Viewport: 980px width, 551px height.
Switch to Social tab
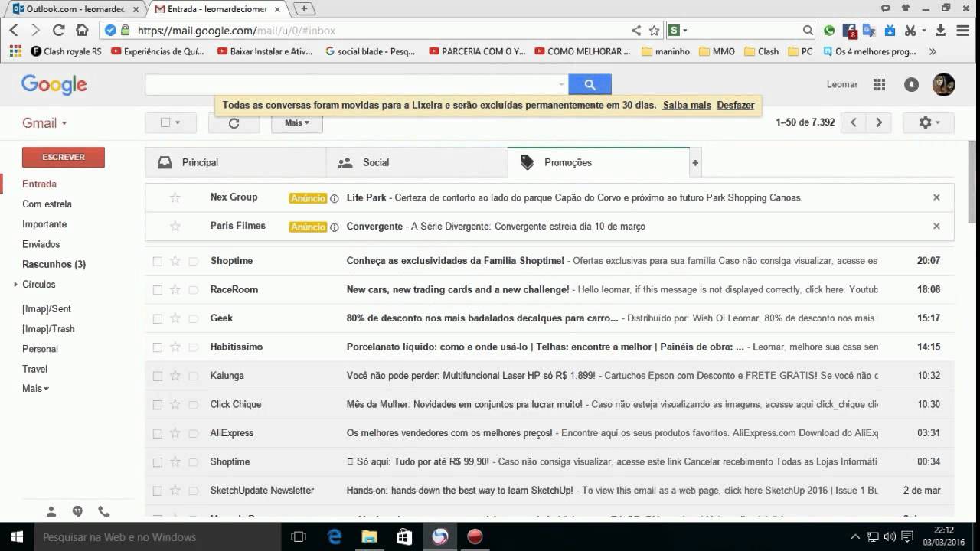416,163
